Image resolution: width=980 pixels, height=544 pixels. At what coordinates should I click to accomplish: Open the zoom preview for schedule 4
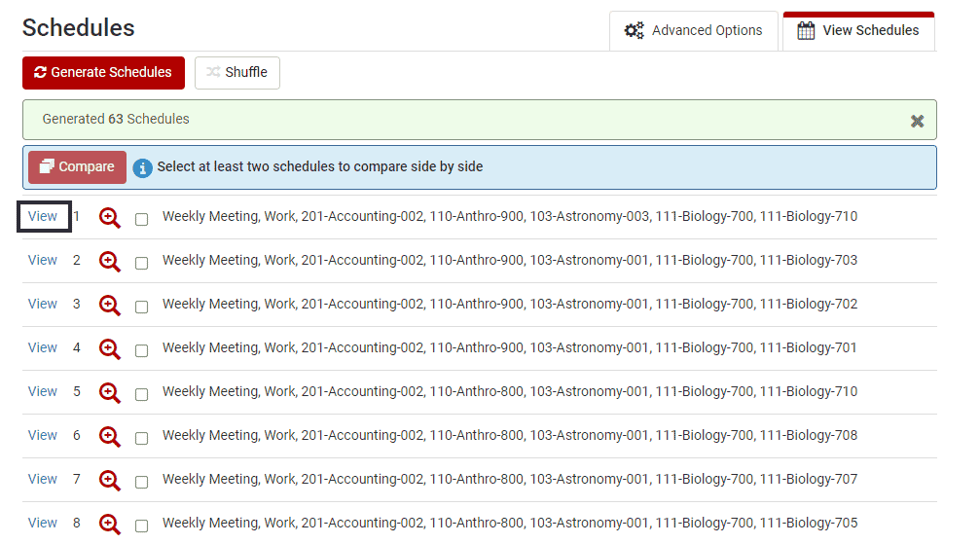109,349
